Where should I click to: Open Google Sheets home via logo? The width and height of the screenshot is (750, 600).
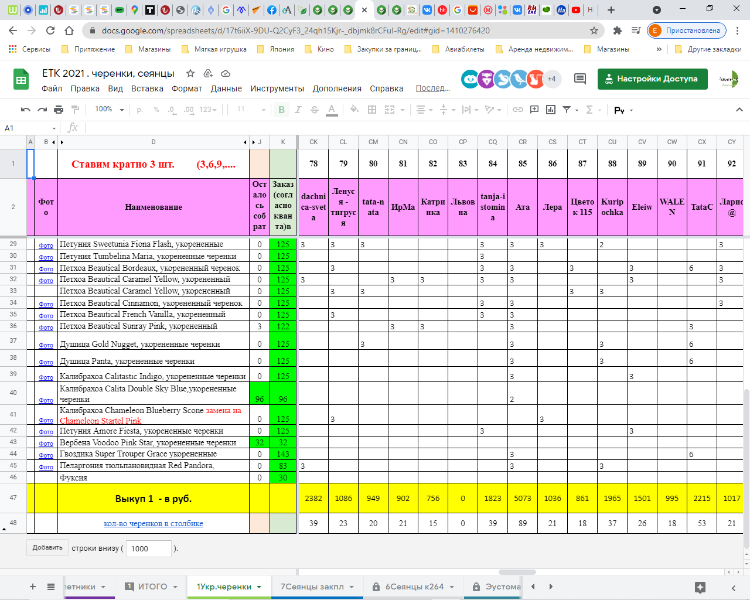[x=19, y=80]
